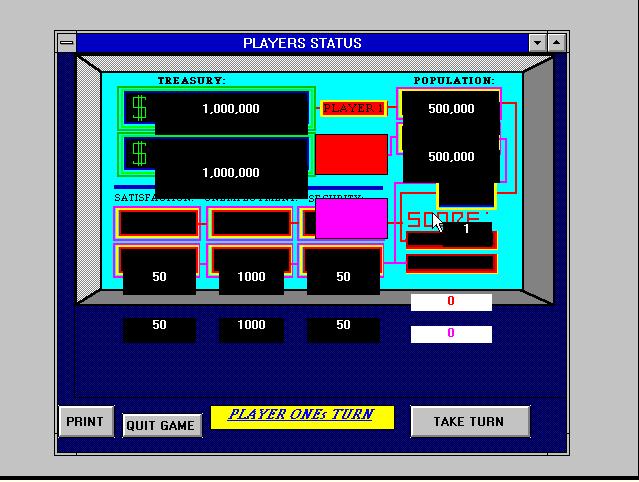Click the black box showing value 1
This screenshot has height=482, width=639.
(467, 231)
